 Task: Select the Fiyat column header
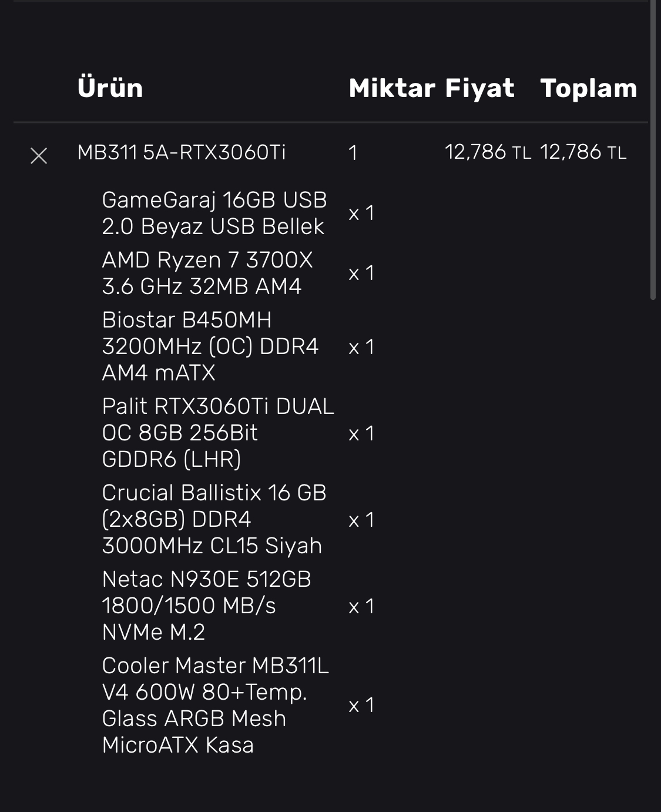(x=479, y=88)
